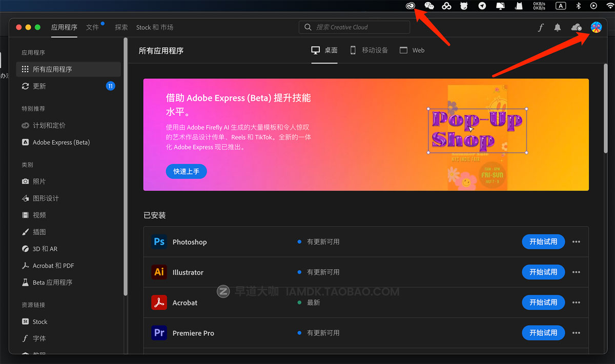The image size is (615, 364).
Task: Open Adobe Express (Beta) in sidebar
Action: point(69,142)
